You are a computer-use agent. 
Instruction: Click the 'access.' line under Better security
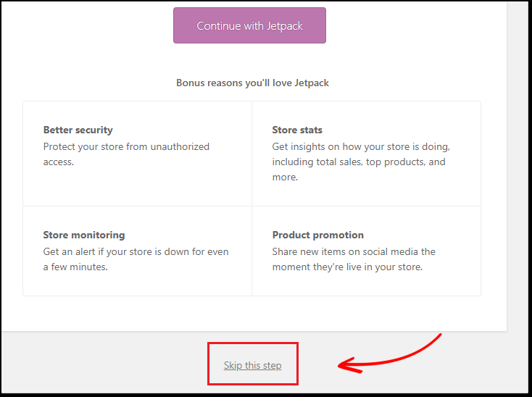[59, 162]
